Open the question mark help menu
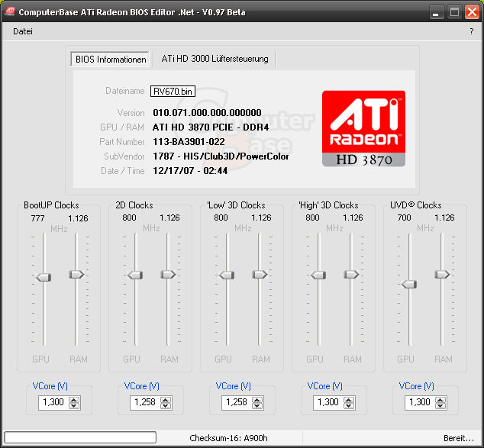Image resolution: width=484 pixels, height=448 pixels. click(471, 31)
